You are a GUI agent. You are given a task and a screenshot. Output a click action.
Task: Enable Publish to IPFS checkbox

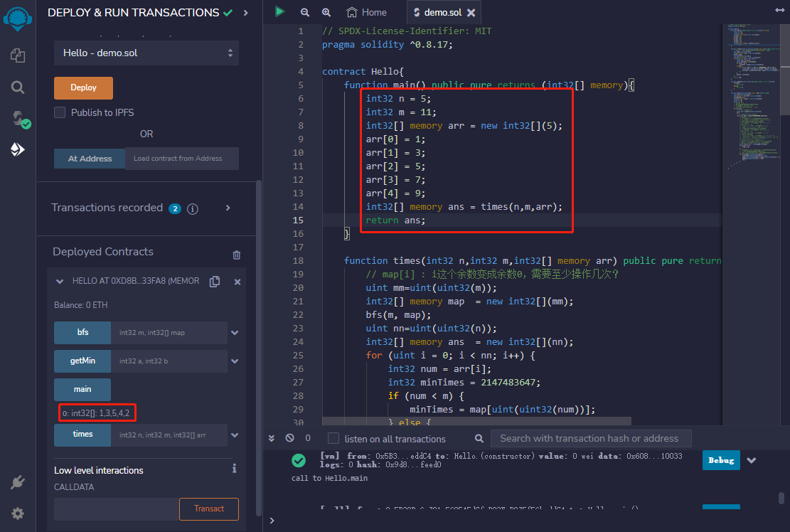(60, 112)
